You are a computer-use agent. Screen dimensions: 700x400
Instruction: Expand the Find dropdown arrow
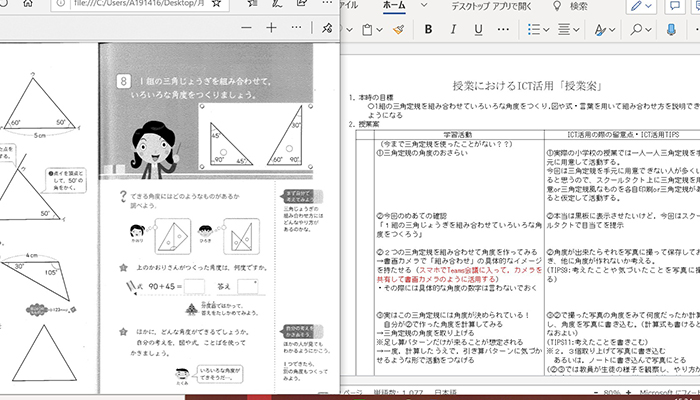coord(648,30)
